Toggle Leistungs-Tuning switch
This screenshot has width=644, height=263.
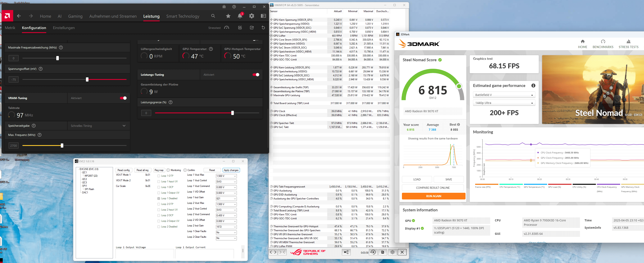pos(256,75)
